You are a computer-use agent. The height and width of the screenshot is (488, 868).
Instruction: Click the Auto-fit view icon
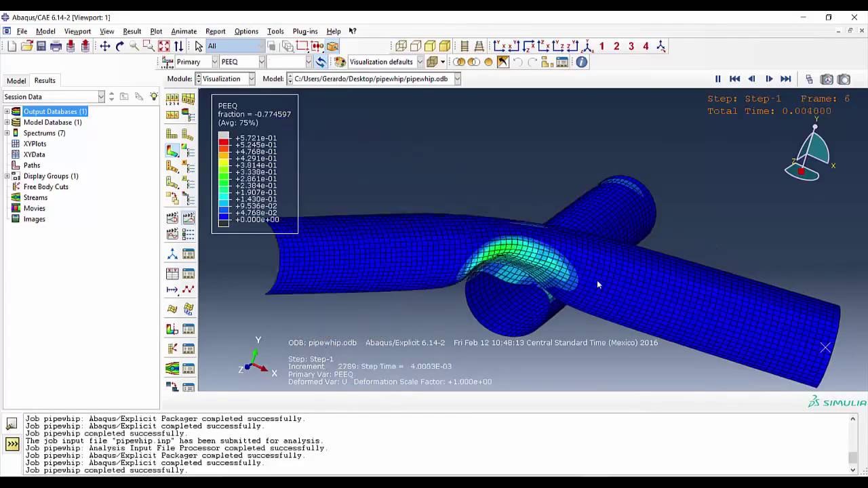point(163,46)
